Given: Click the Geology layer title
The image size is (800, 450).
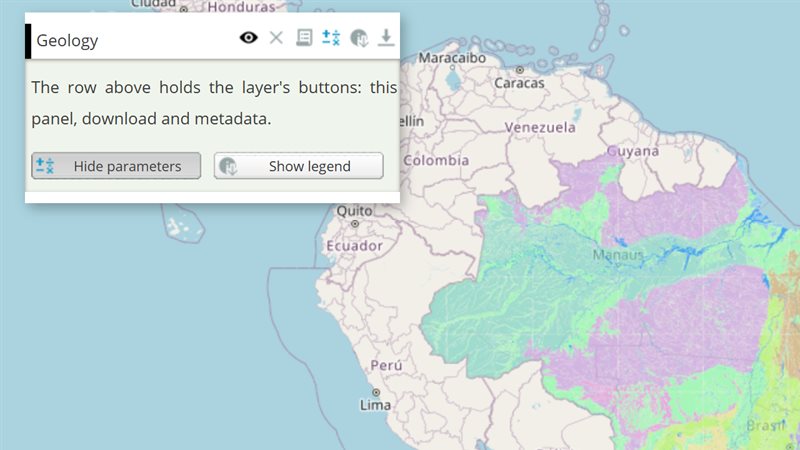Looking at the screenshot, I should point(67,41).
